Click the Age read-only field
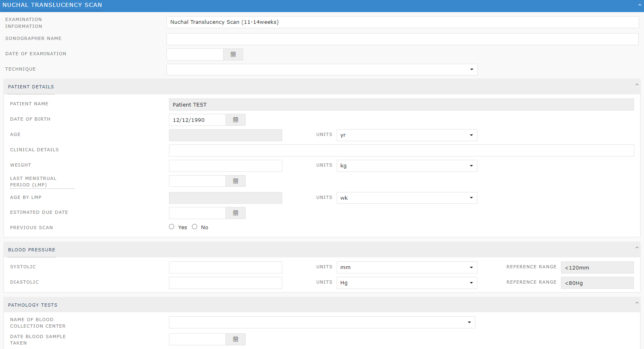The height and width of the screenshot is (349, 644). point(225,135)
